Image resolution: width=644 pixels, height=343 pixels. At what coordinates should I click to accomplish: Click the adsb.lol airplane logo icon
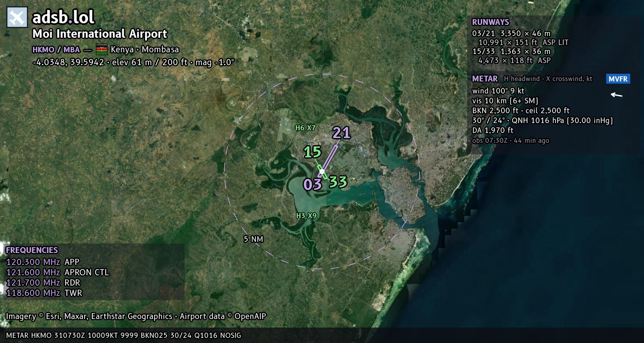tap(17, 18)
